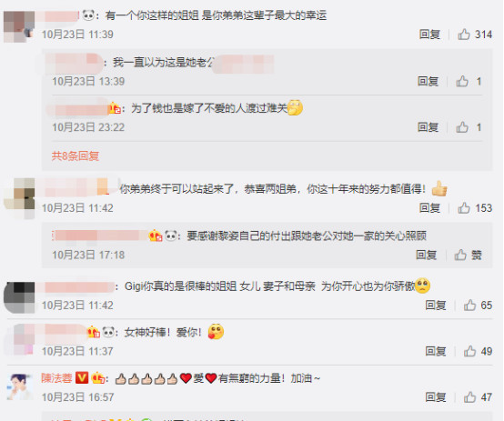Reply to the 13:39 sub-comment
This screenshot has width=504, height=421.
click(x=428, y=81)
